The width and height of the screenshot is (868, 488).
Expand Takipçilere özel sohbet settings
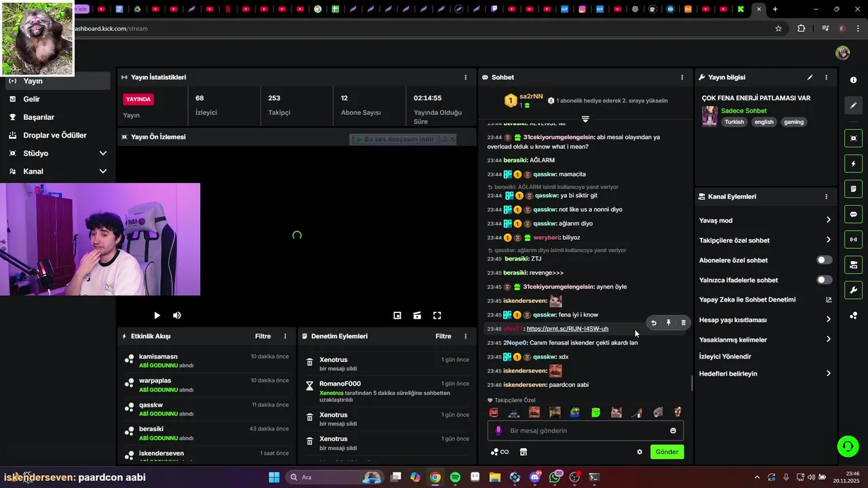tap(766, 240)
